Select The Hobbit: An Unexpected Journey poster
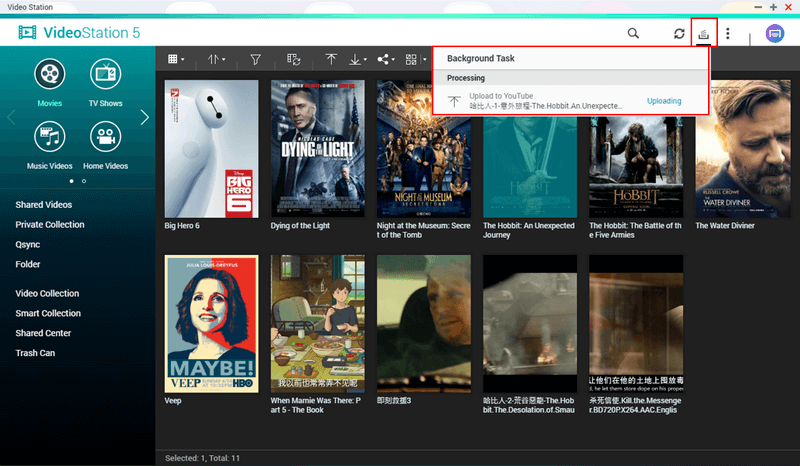The height and width of the screenshot is (466, 800). (x=530, y=167)
